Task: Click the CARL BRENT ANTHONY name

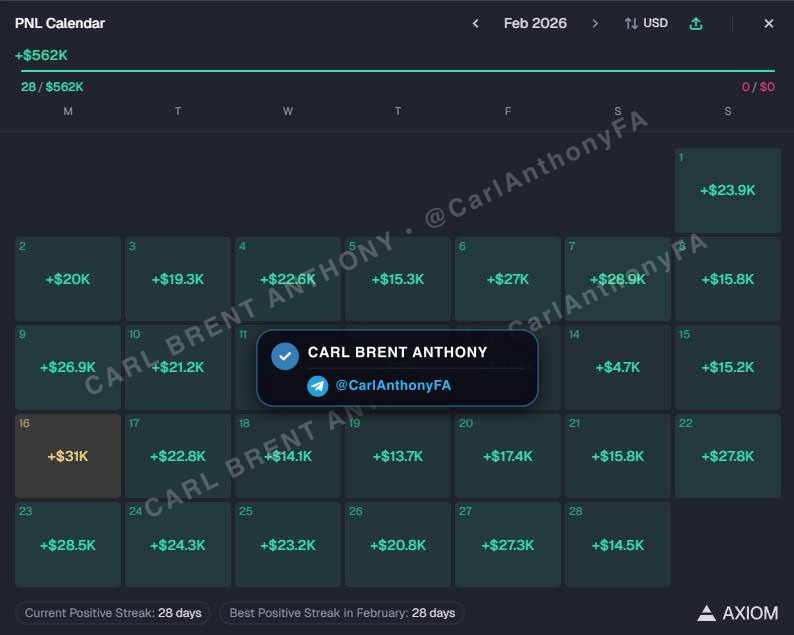Action: [398, 352]
